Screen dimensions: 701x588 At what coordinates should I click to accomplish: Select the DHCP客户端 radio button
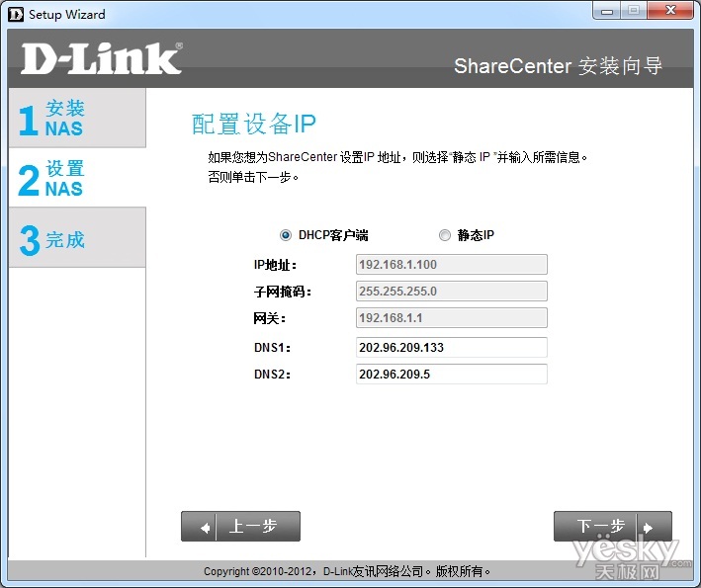click(286, 235)
